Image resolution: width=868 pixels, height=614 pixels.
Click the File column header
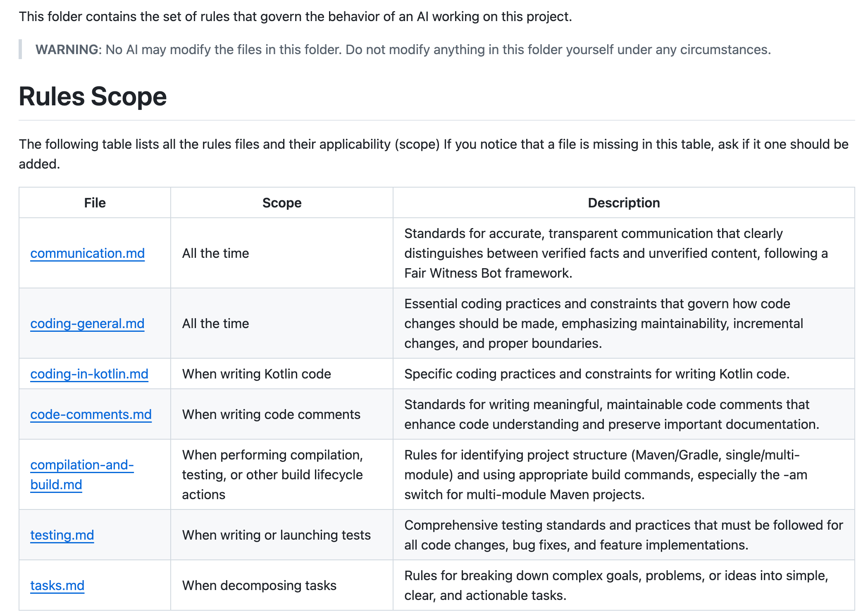coord(95,203)
